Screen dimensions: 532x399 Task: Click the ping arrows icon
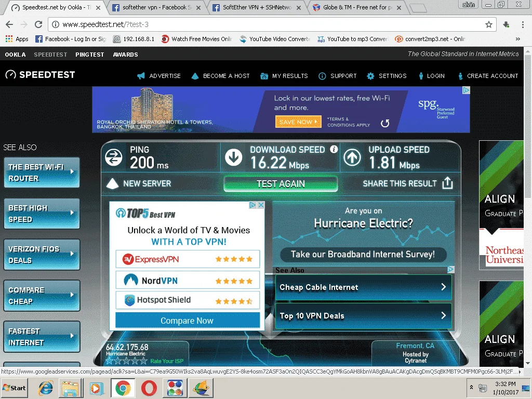click(x=113, y=157)
